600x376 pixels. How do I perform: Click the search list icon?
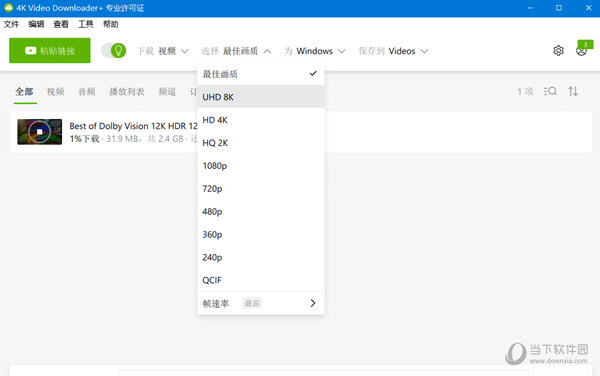(550, 91)
